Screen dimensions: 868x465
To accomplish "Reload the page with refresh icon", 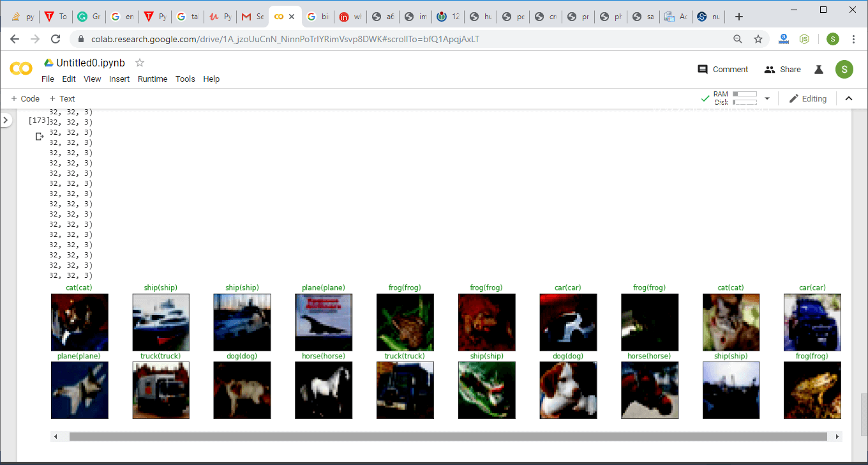I will point(56,39).
